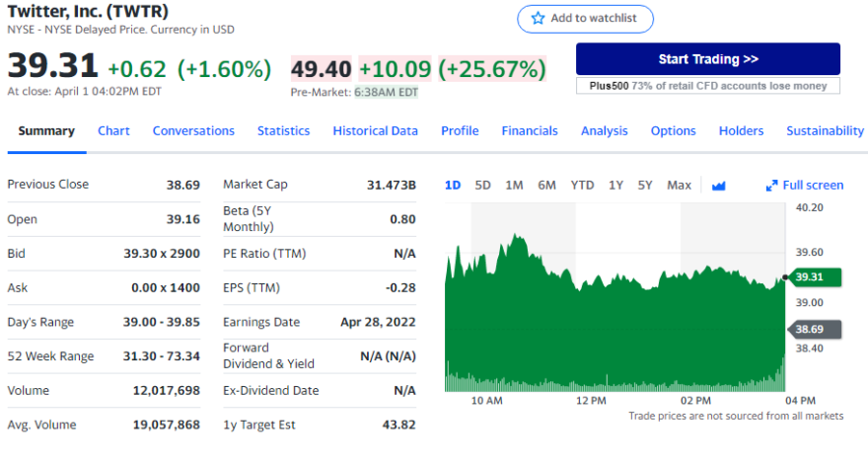Image resolution: width=868 pixels, height=466 pixels.
Task: Select the 1D chart range
Action: click(453, 186)
